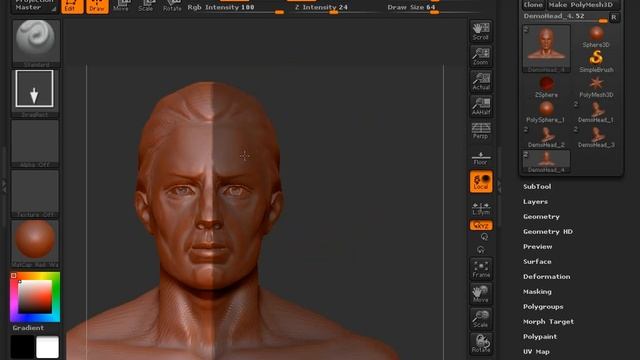
Task: Toggle L.Sym local symmetry
Action: coord(481,209)
